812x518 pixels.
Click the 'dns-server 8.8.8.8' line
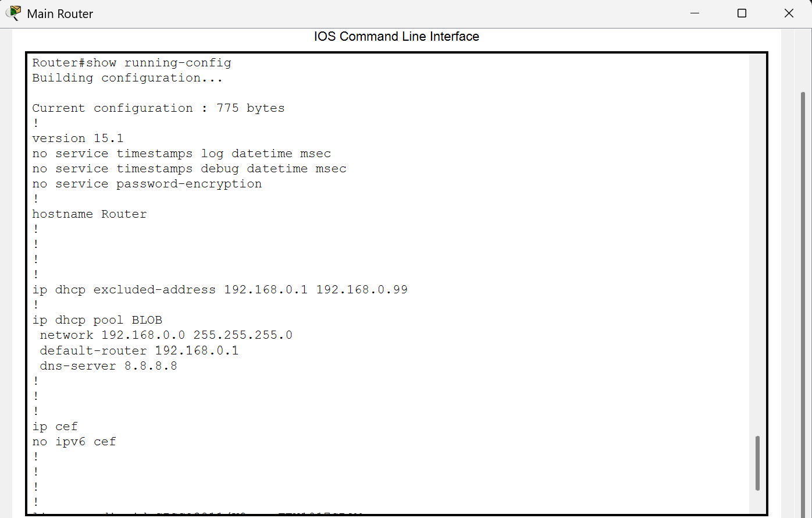[108, 366]
